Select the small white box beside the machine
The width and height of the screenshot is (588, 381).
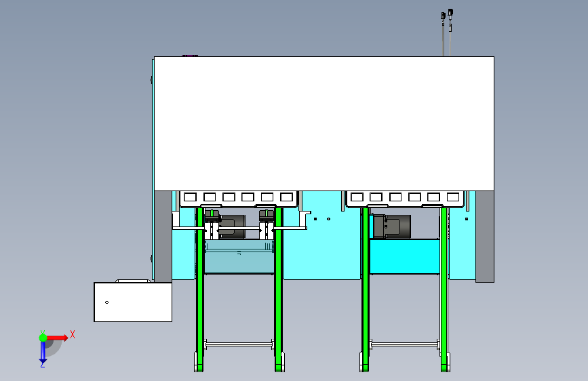click(133, 302)
